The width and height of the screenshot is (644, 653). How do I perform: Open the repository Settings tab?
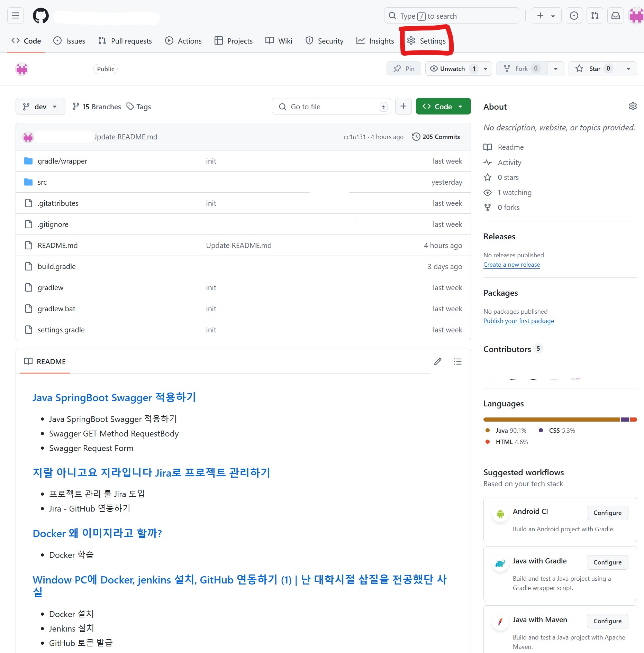tap(426, 41)
